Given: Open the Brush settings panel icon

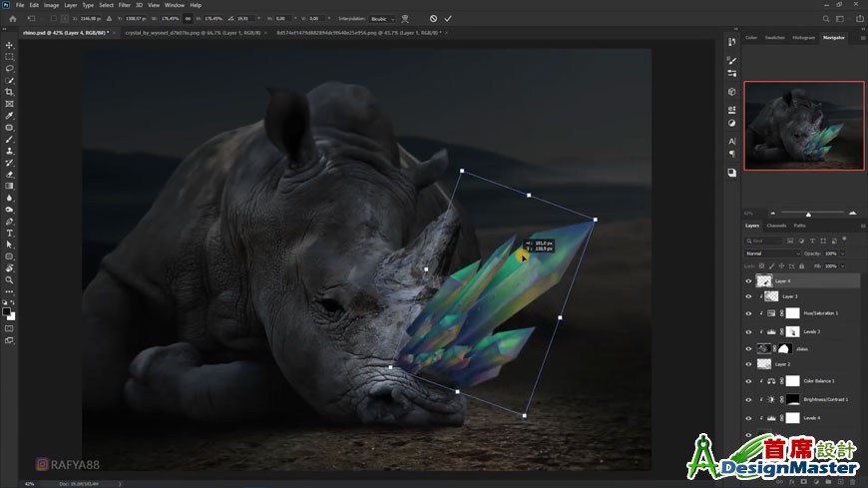Looking at the screenshot, I should point(732,61).
